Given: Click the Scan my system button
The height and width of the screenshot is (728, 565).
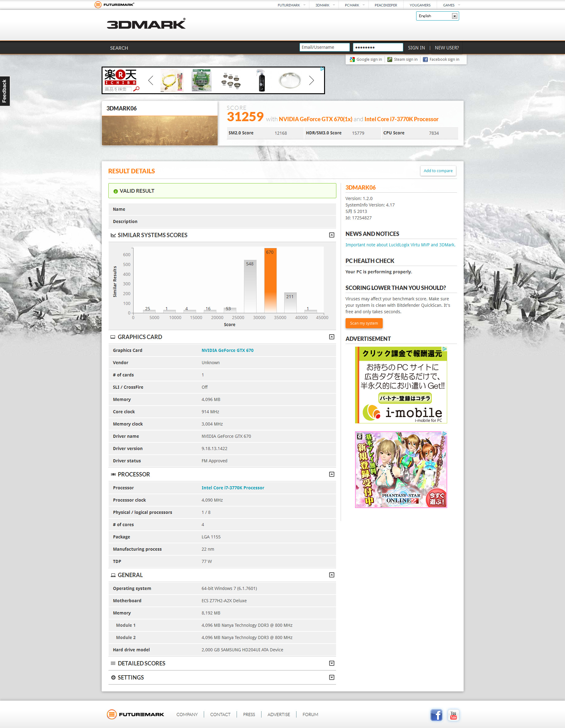Looking at the screenshot, I should click(364, 323).
